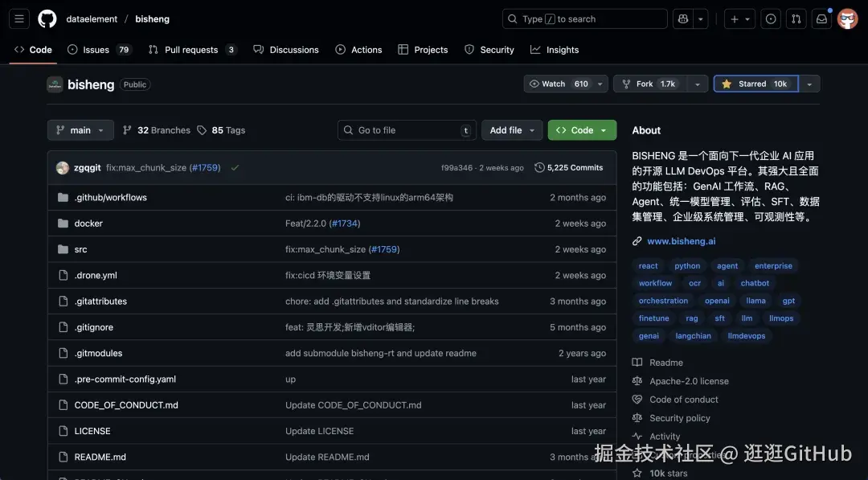Open the main branch selector

[x=80, y=130]
